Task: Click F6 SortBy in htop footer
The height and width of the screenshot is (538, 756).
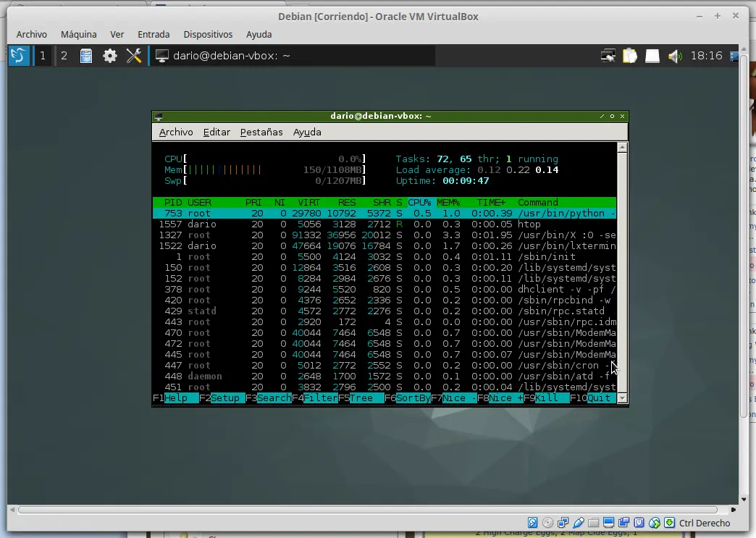Action: tap(407, 398)
